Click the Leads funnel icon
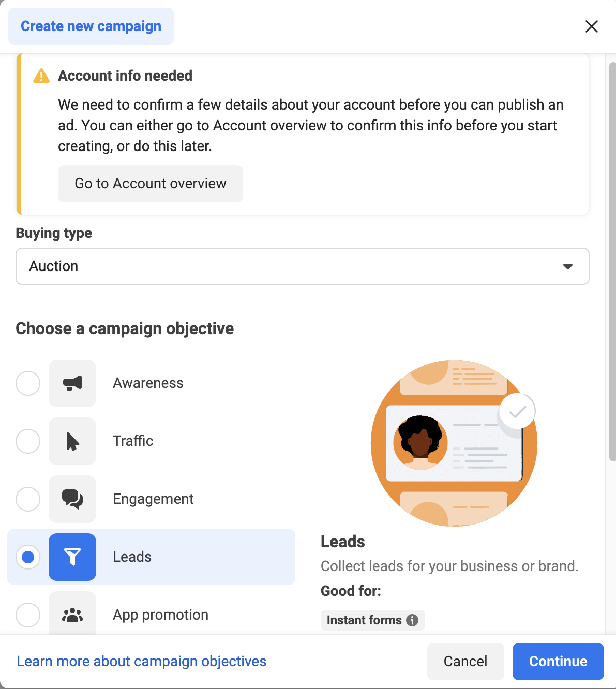 (x=72, y=557)
